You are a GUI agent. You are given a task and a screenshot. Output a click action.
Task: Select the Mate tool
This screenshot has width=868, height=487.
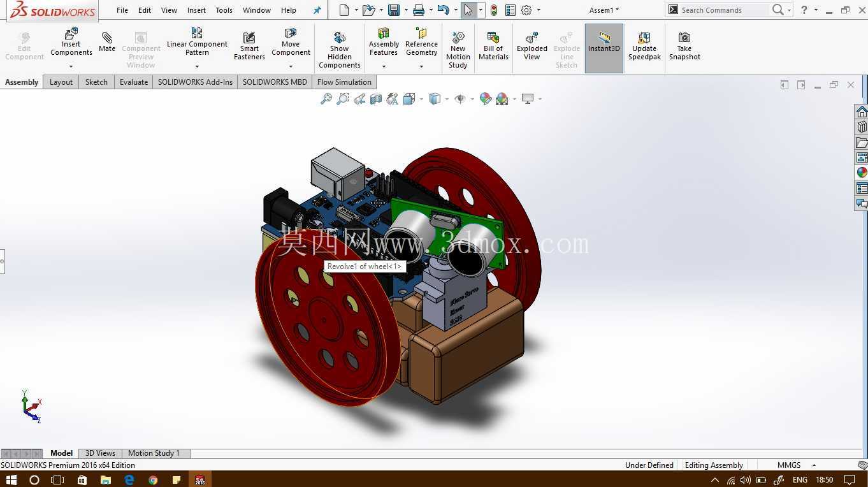107,42
